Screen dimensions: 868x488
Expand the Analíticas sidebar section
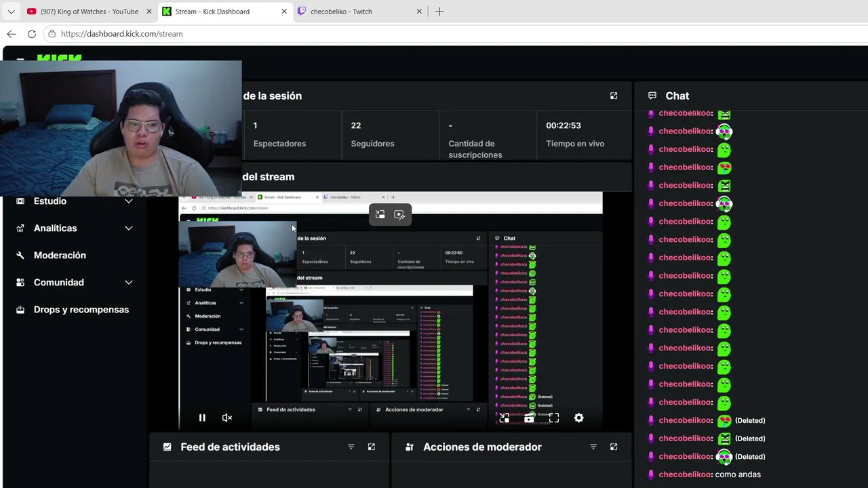pyautogui.click(x=128, y=228)
